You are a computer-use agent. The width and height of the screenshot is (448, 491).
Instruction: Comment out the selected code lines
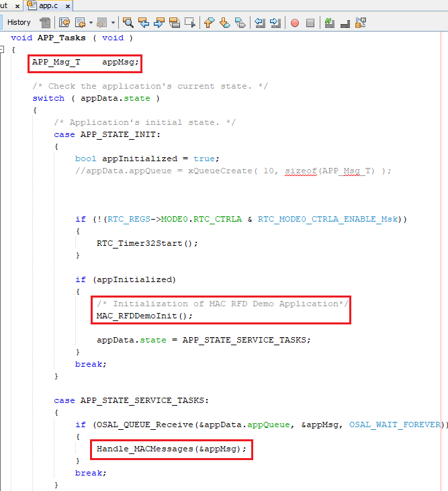pos(330,22)
